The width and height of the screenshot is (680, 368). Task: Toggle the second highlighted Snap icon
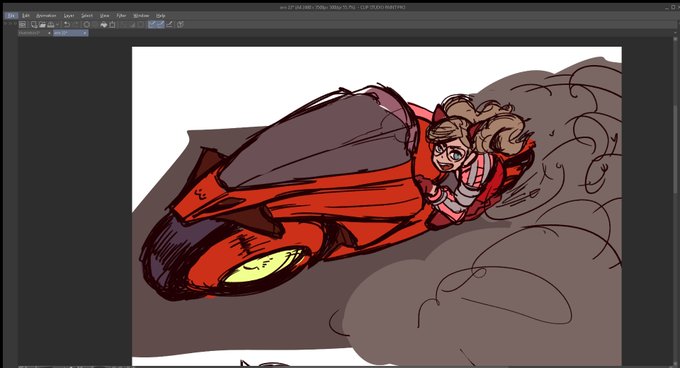160,25
